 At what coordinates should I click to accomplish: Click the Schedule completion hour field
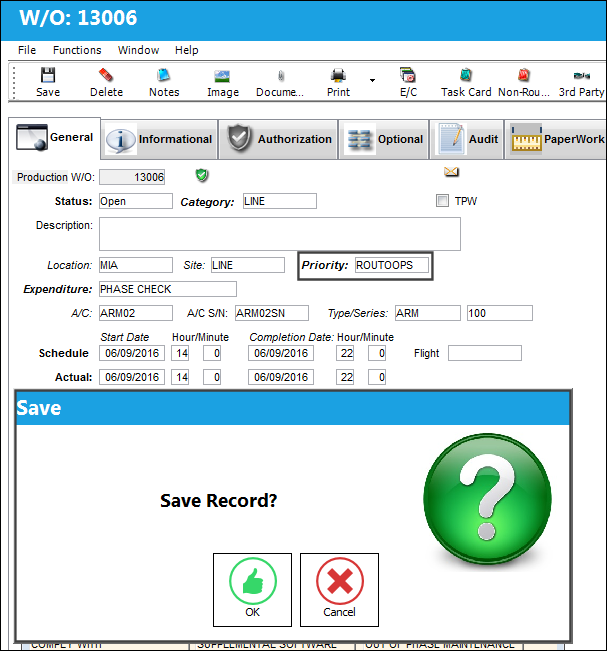[x=345, y=353]
